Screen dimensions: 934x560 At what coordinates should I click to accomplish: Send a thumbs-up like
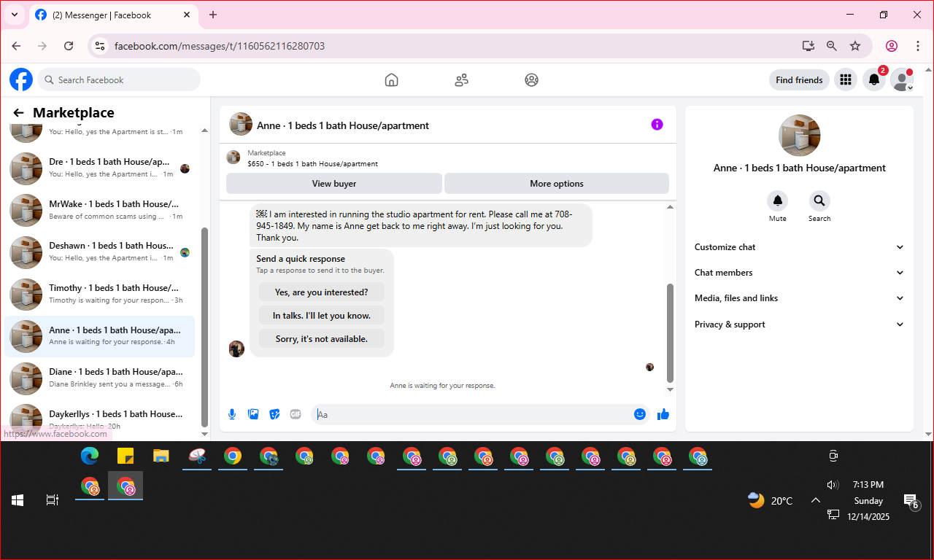tap(663, 414)
